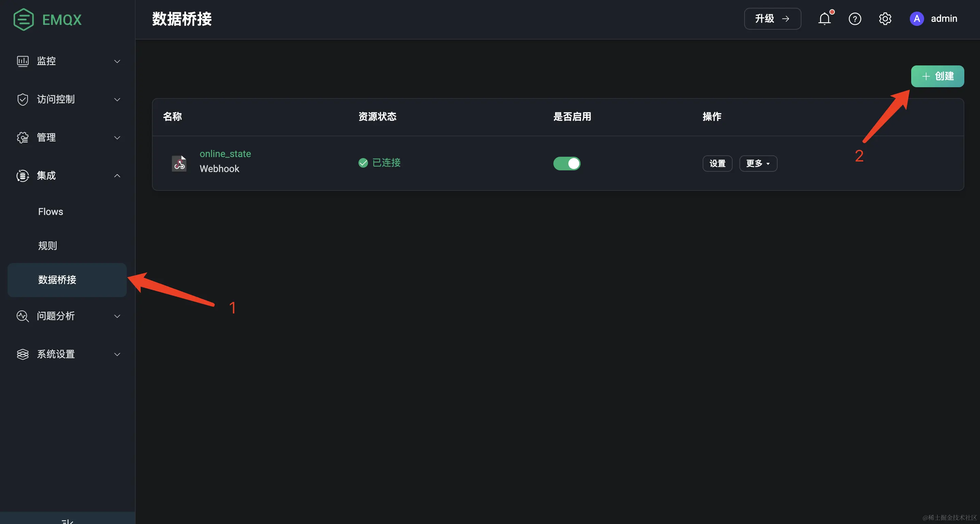Open the notifications bell icon

(824, 19)
